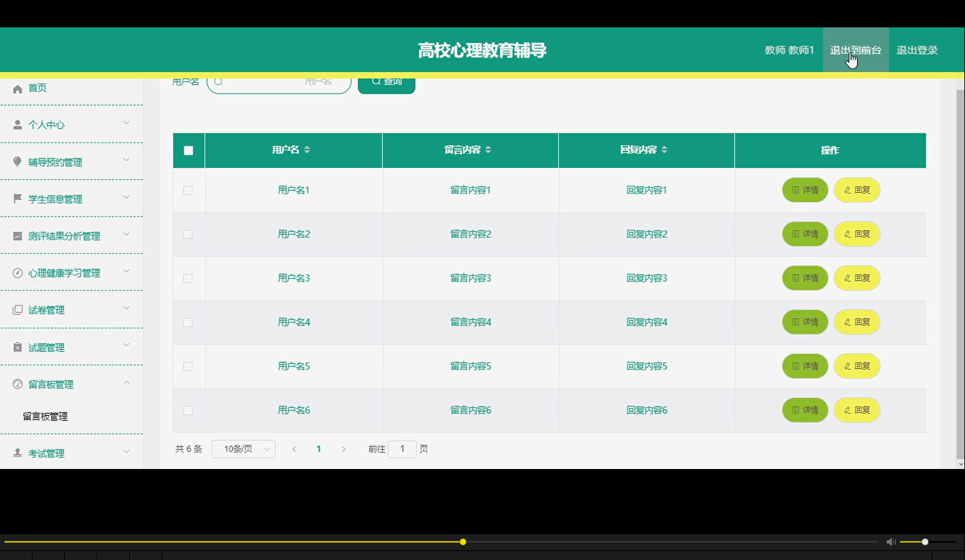This screenshot has width=965, height=560.
Task: Click the 前往 page number input box
Action: 402,449
